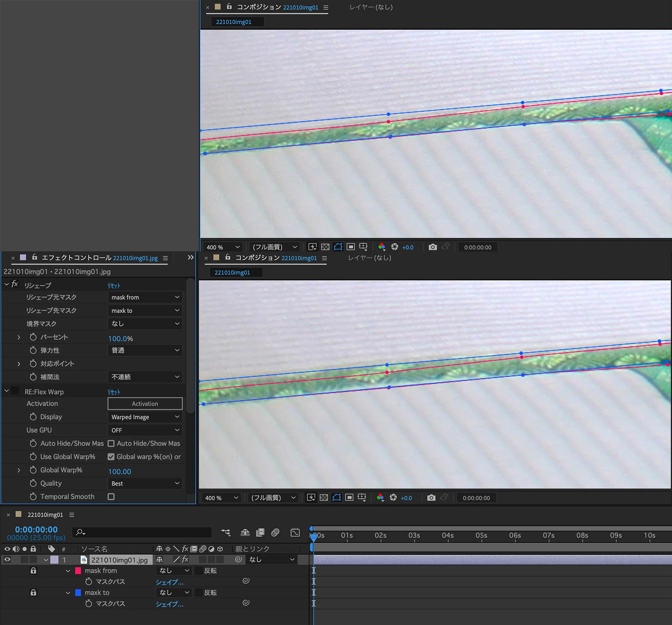This screenshot has width=672, height=625.
Task: Toggle transparency grid in lower viewer
Action: (x=324, y=497)
